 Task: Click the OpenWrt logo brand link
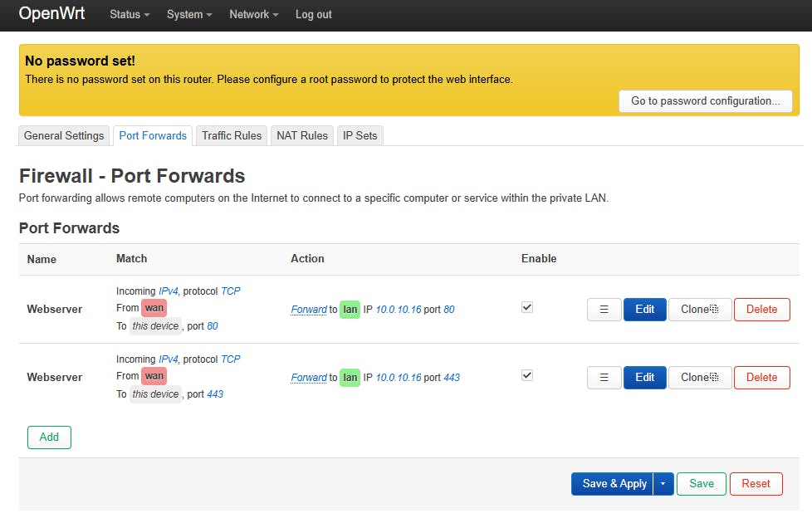tap(51, 14)
